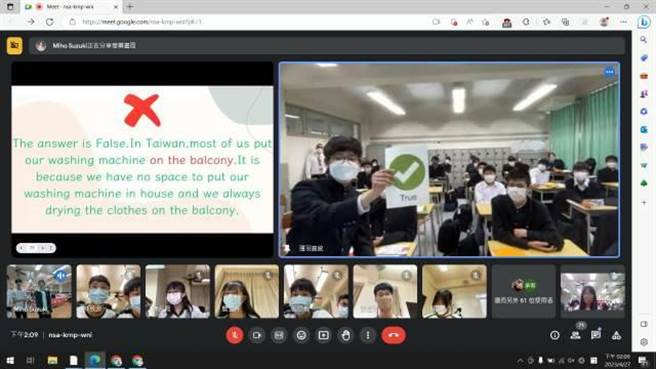Show hidden system tray icons
Screen dimensions: 656x369
pyautogui.click(x=520, y=360)
